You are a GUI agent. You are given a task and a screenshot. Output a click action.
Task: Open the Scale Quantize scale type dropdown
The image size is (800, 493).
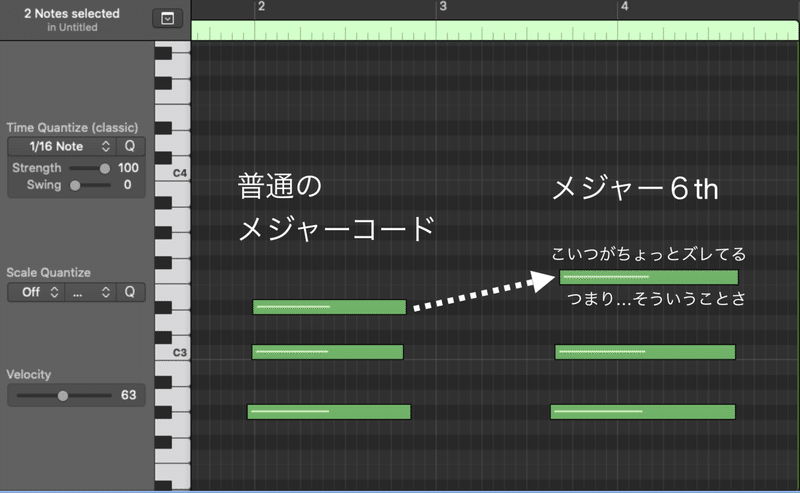(91, 292)
